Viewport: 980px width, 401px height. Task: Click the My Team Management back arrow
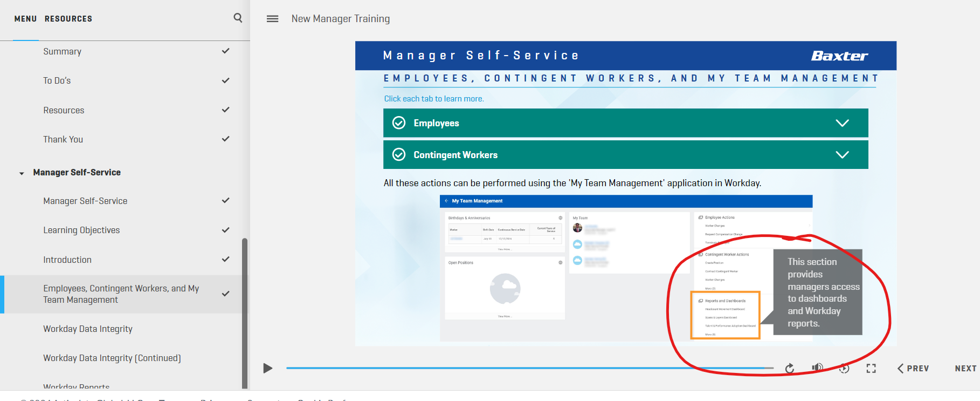click(x=446, y=201)
